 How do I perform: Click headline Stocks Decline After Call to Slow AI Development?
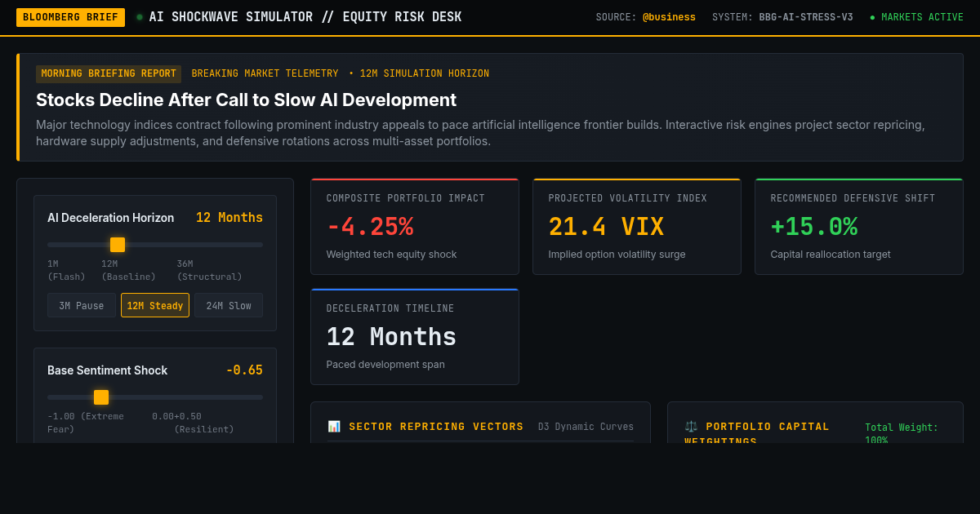pos(246,100)
